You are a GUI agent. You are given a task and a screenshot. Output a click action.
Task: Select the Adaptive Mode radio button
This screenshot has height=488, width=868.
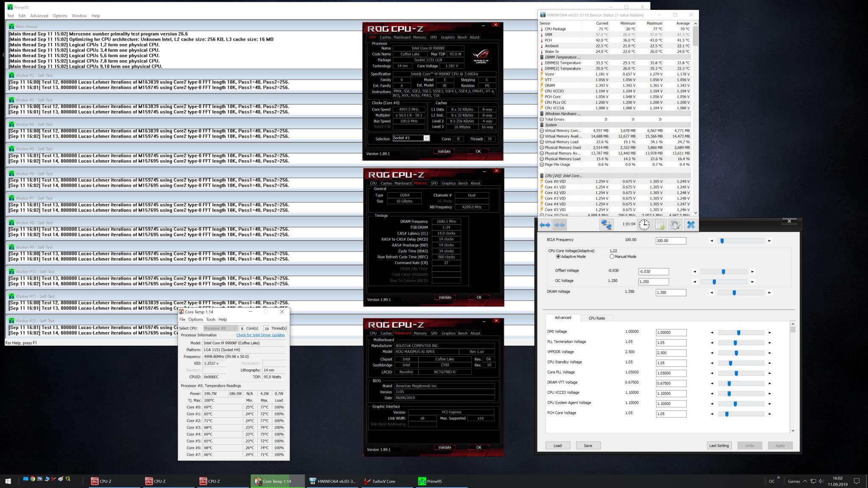[558, 256]
